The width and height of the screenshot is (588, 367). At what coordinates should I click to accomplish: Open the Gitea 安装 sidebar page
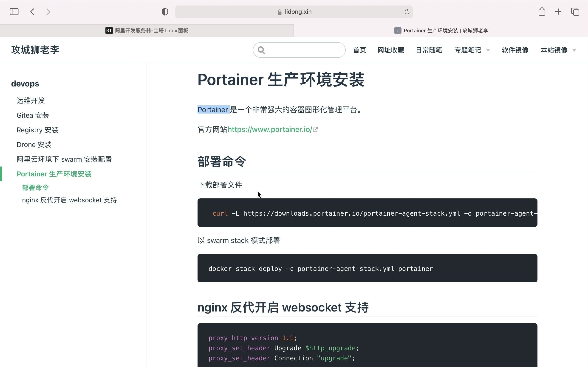pyautogui.click(x=33, y=115)
